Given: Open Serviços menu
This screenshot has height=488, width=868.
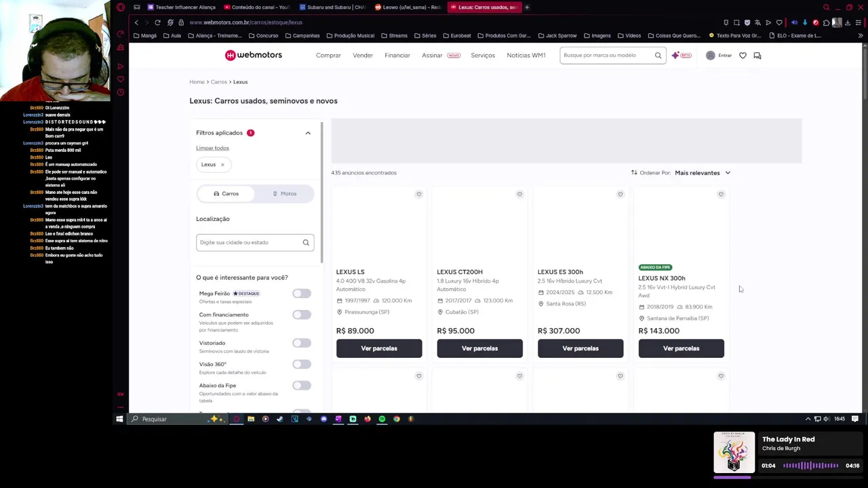Looking at the screenshot, I should (483, 56).
